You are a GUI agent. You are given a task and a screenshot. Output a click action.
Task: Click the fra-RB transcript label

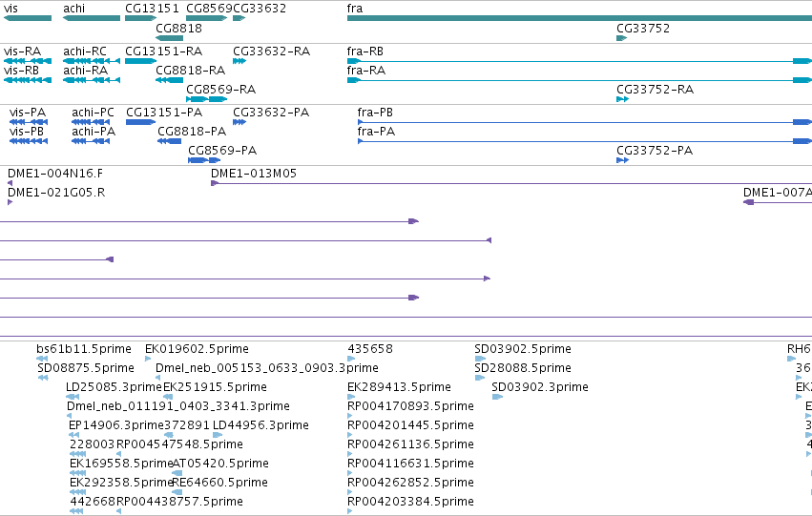[365, 52]
